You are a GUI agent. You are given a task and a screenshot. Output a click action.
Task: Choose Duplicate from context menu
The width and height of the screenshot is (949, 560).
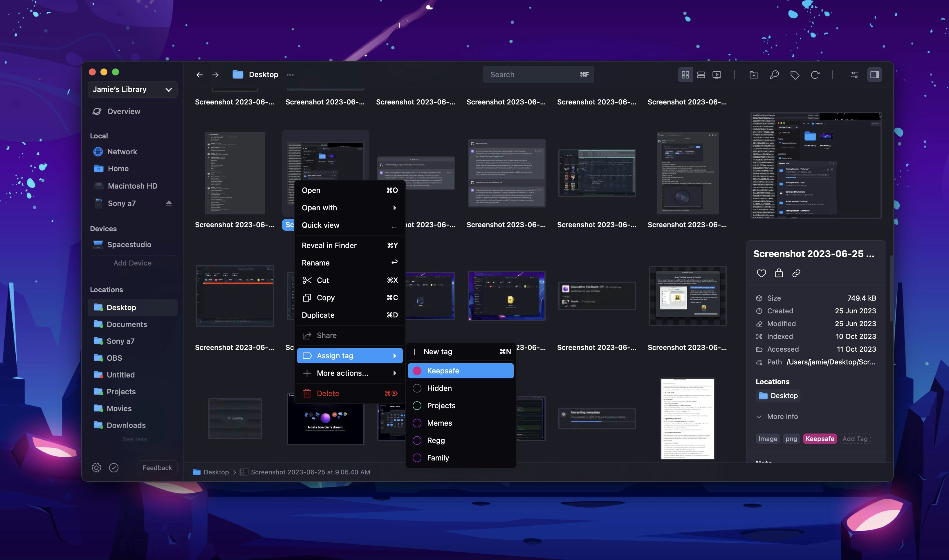pyautogui.click(x=349, y=315)
